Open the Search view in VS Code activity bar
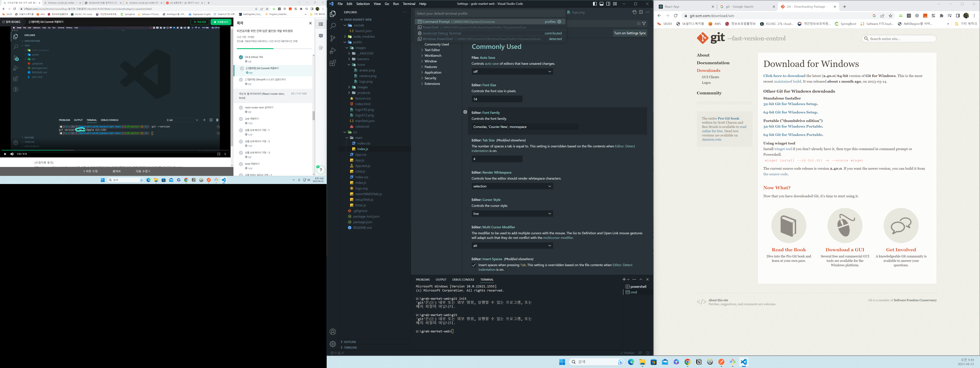 tap(333, 26)
